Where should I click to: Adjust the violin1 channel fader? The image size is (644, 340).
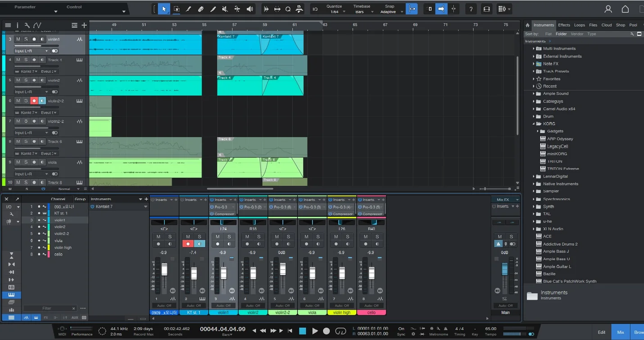pos(223,273)
